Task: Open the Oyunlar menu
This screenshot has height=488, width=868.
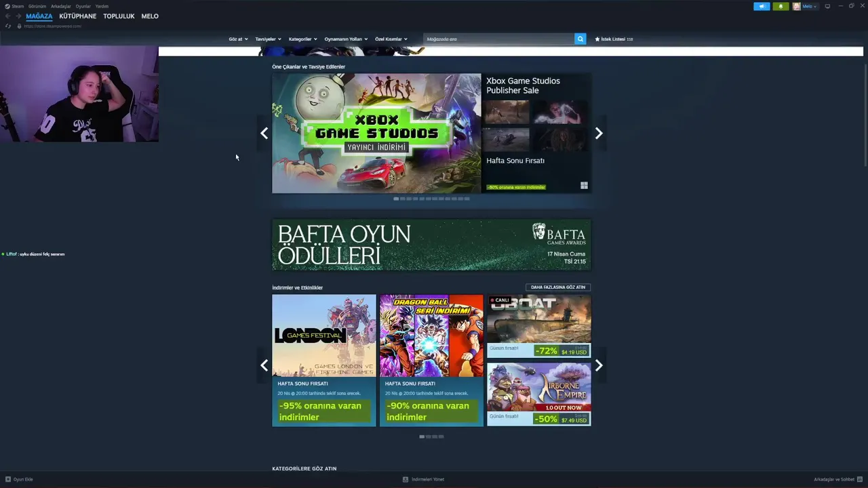Action: (x=83, y=6)
